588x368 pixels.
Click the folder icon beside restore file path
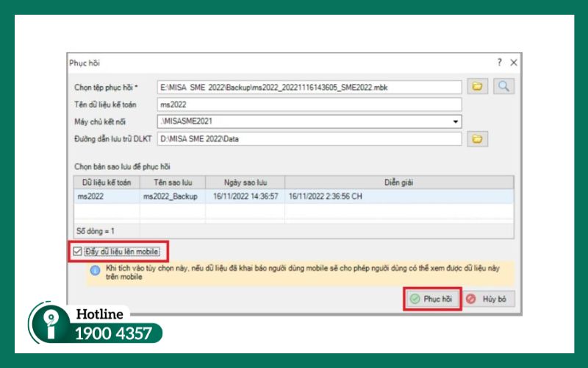(477, 87)
